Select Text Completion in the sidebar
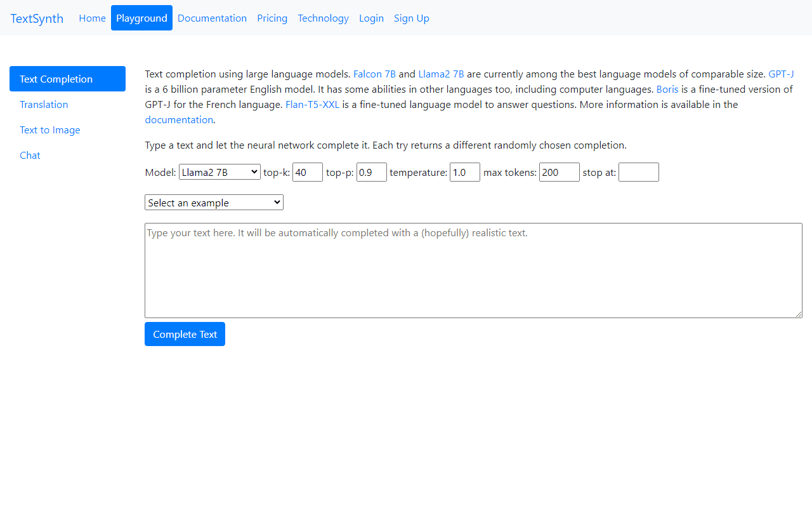Screen dimensions: 812x508 tap(67, 79)
